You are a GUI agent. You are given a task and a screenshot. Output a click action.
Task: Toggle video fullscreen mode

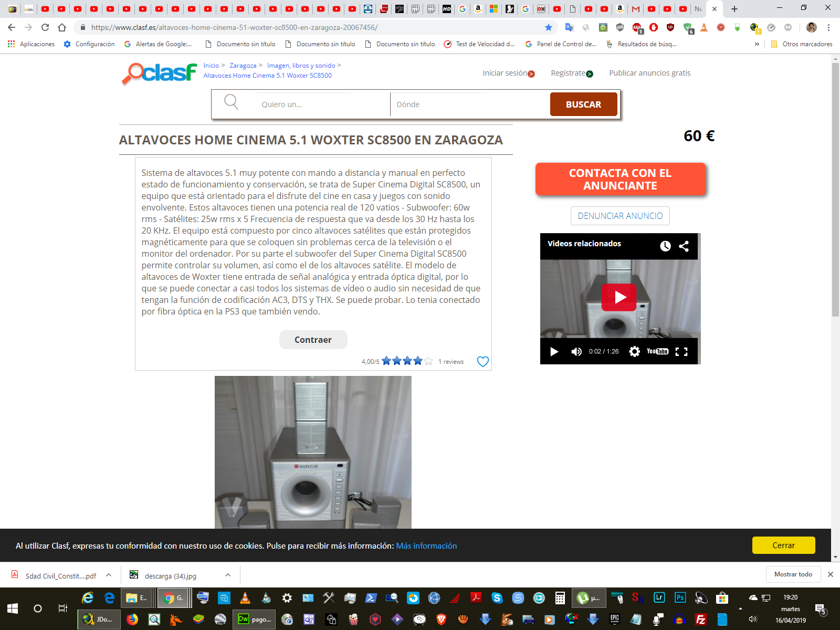[x=681, y=352]
